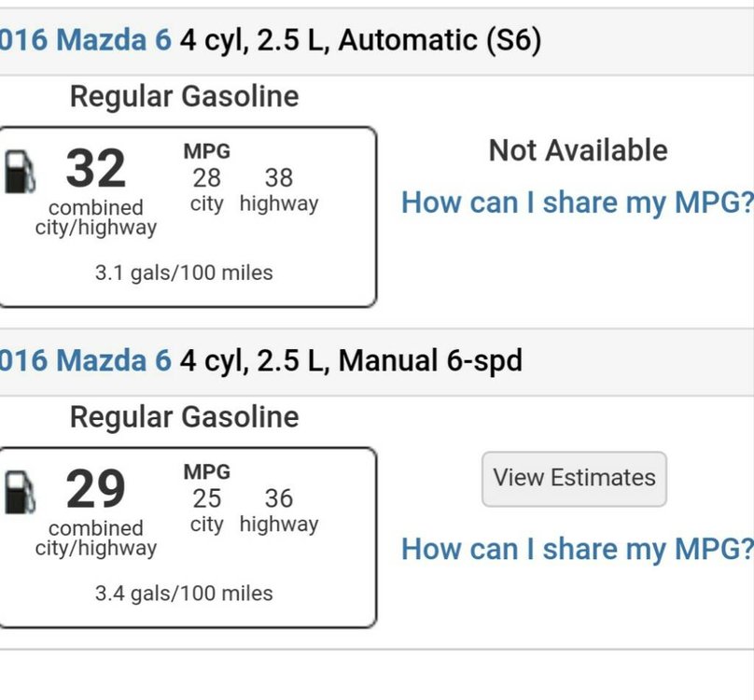Click the 3.4 gals/100 miles text
This screenshot has height=700, width=754.
pyautogui.click(x=184, y=594)
